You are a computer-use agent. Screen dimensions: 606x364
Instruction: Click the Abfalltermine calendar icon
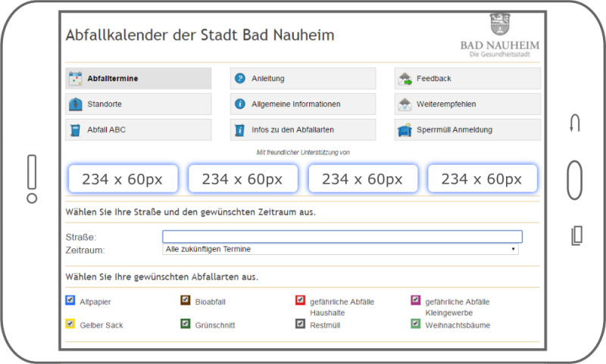point(75,79)
